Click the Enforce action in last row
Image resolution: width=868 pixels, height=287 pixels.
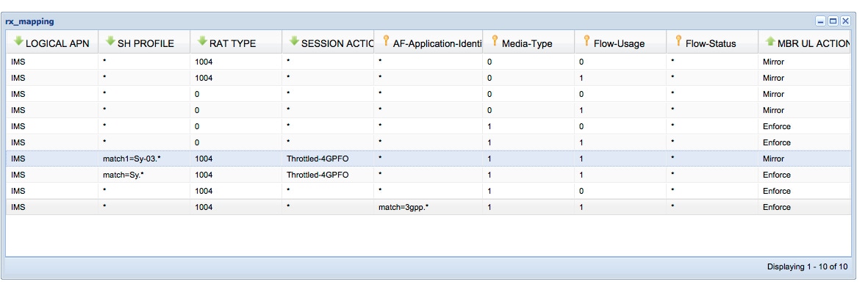(x=777, y=207)
